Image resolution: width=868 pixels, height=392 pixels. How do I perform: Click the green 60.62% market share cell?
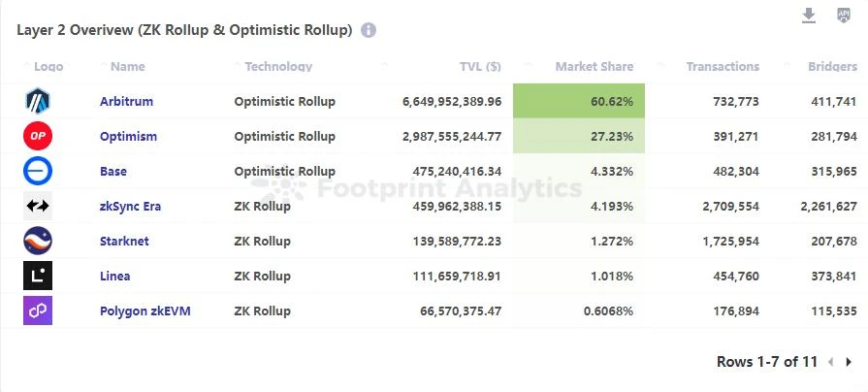(579, 101)
